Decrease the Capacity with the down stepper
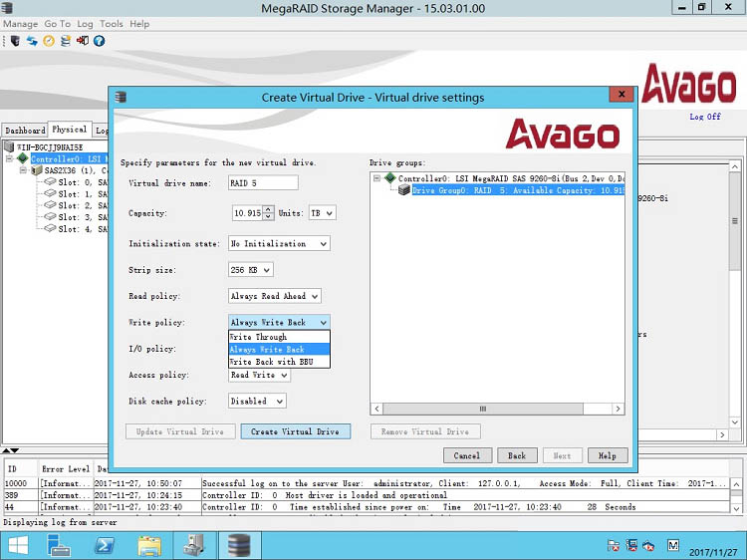 268,217
